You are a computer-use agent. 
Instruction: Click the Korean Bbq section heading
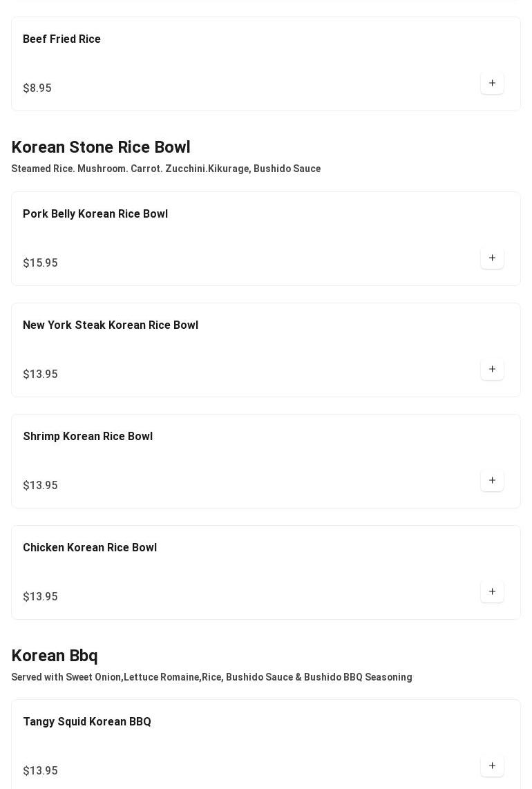click(x=55, y=656)
